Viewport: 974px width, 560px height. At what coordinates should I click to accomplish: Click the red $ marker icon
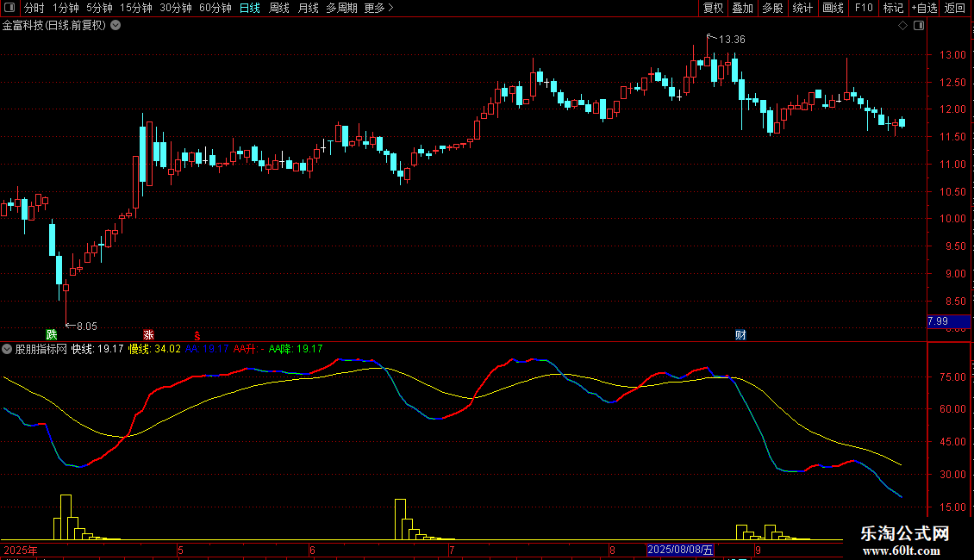(197, 335)
